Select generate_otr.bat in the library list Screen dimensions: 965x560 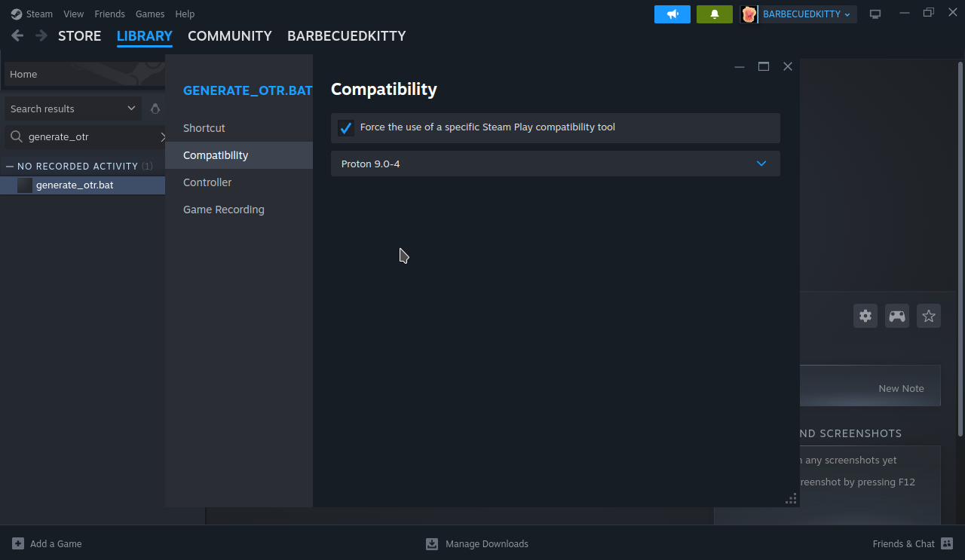coord(75,185)
